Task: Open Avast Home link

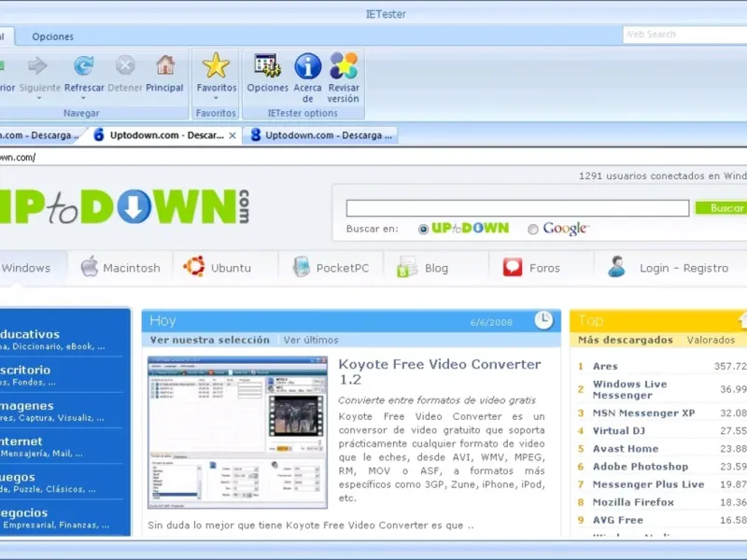Action: (x=625, y=449)
